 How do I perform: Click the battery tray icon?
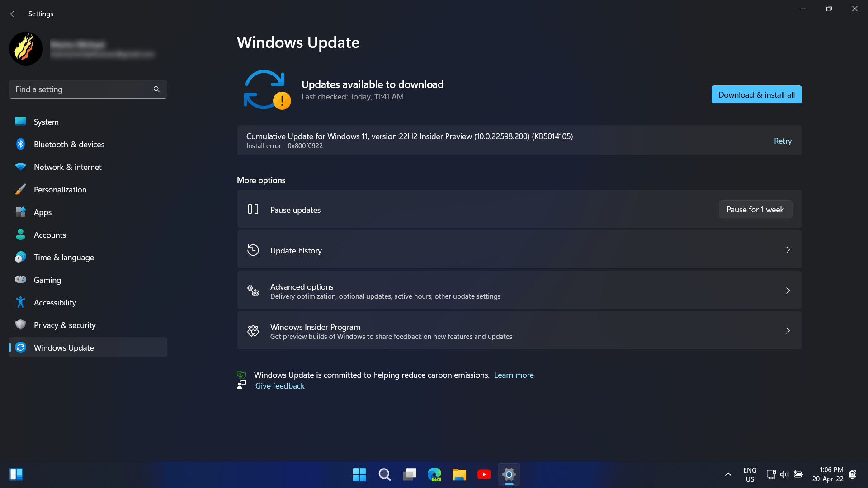[x=798, y=474]
